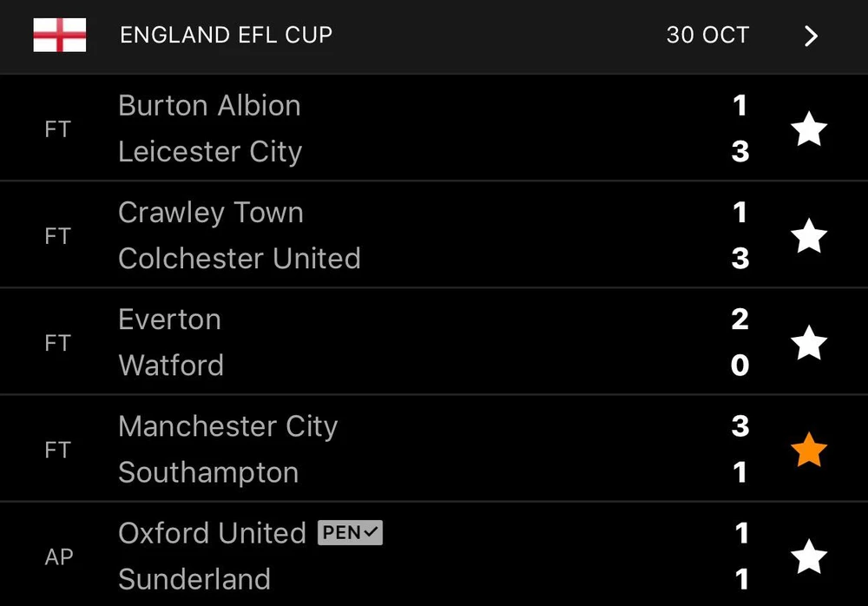Open Crawley Town team name
Screen dimensions: 868x606
pos(211,213)
